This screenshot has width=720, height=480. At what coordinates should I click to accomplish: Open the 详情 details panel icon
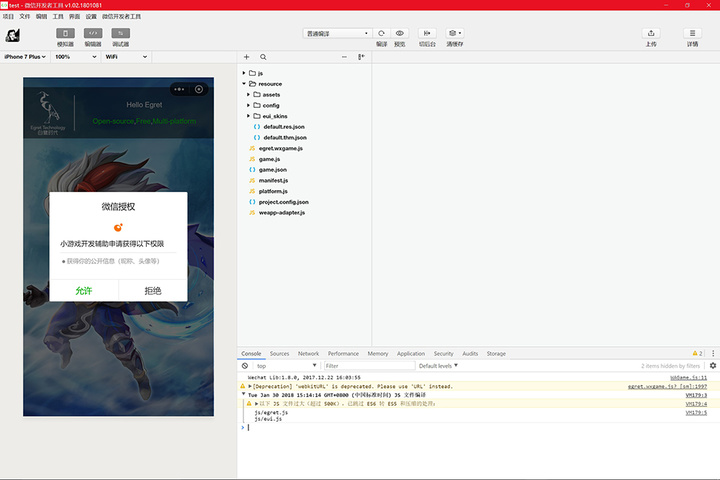tap(692, 33)
